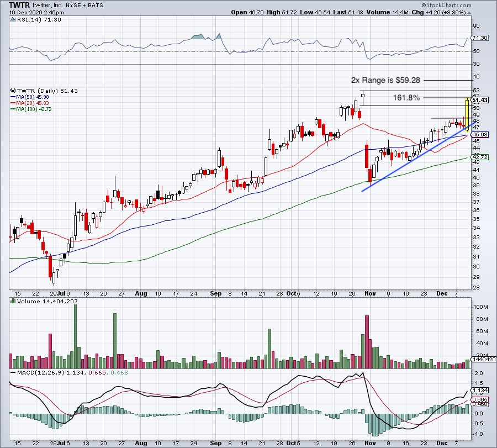Click the tall red volume bar near Nov
Viewport: 497px width, 448px height.
367,342
